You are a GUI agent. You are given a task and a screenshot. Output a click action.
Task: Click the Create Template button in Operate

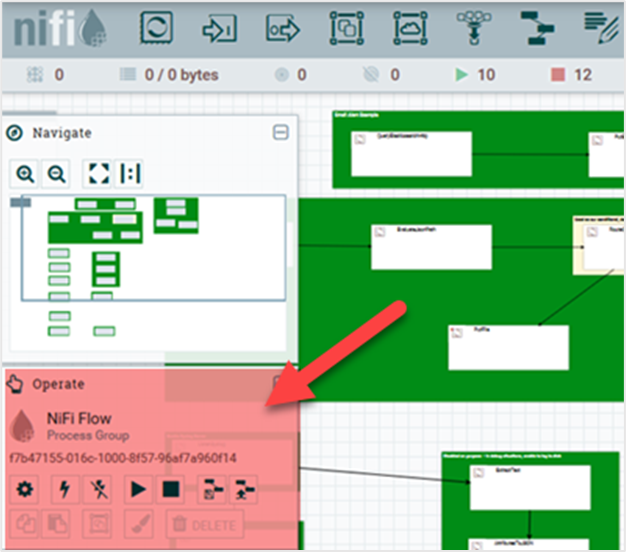(x=211, y=490)
